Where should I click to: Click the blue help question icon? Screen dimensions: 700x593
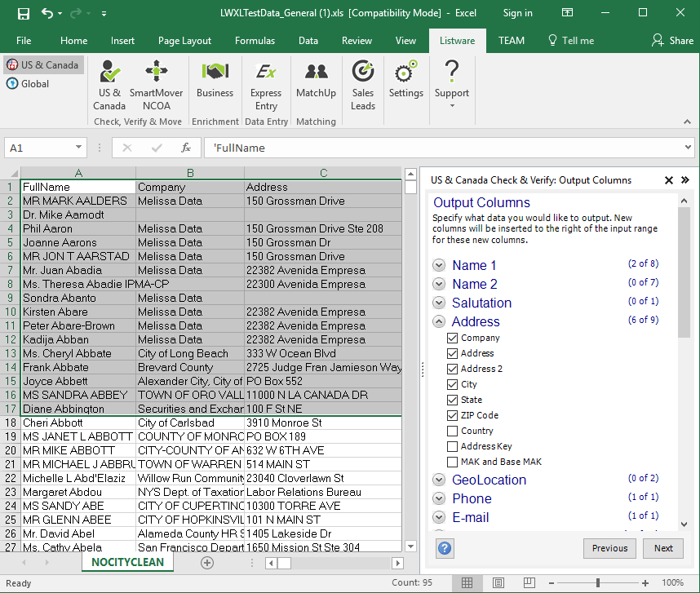click(445, 548)
